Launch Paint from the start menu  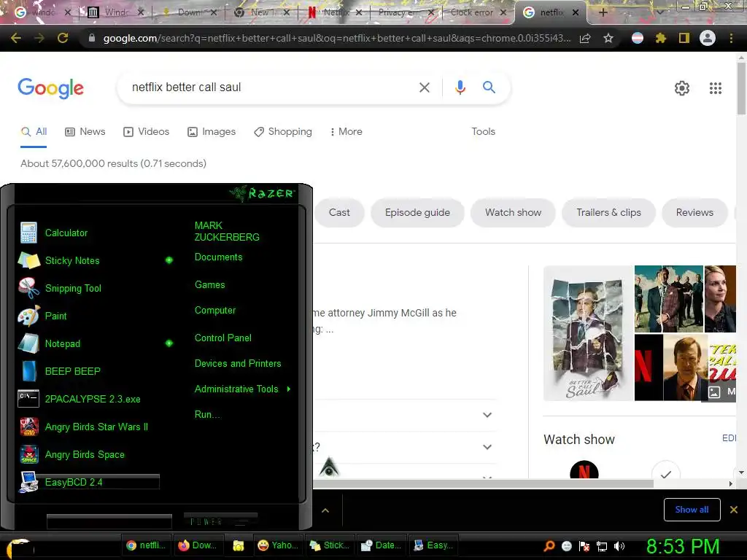tap(55, 316)
